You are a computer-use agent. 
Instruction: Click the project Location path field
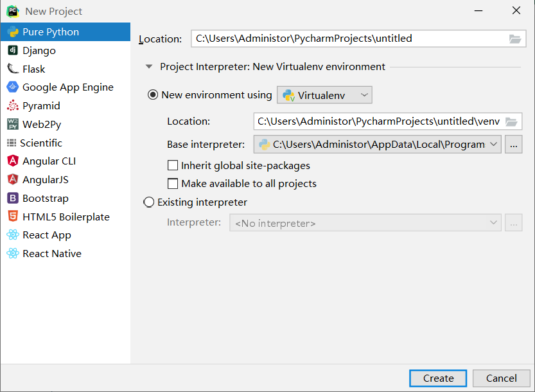[358, 39]
